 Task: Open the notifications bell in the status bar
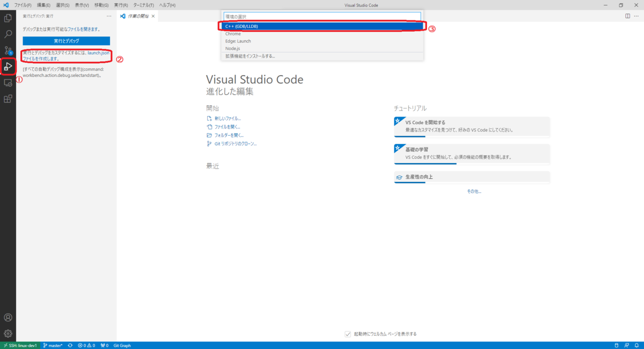pyautogui.click(x=635, y=345)
